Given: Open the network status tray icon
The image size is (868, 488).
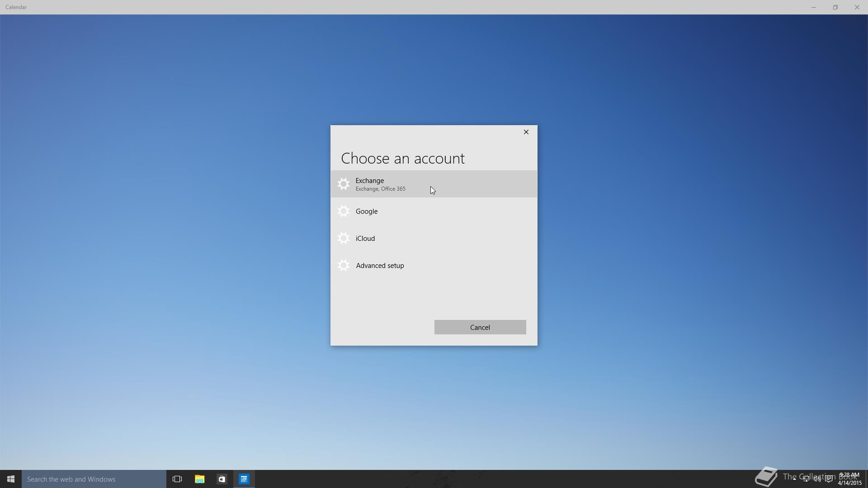Looking at the screenshot, I should point(806,479).
